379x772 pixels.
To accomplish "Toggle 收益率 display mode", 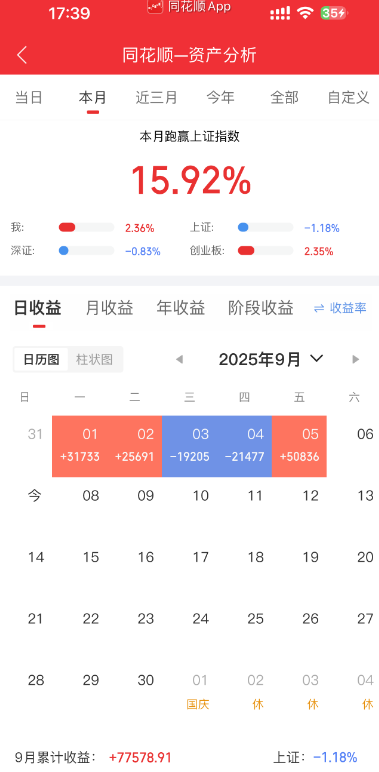I will (340, 308).
